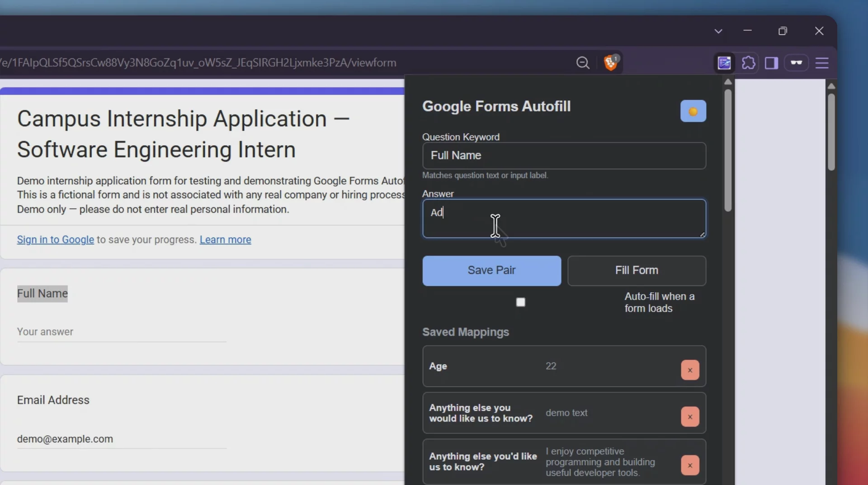Click the Save Pair button
This screenshot has width=868, height=485.
coord(491,271)
